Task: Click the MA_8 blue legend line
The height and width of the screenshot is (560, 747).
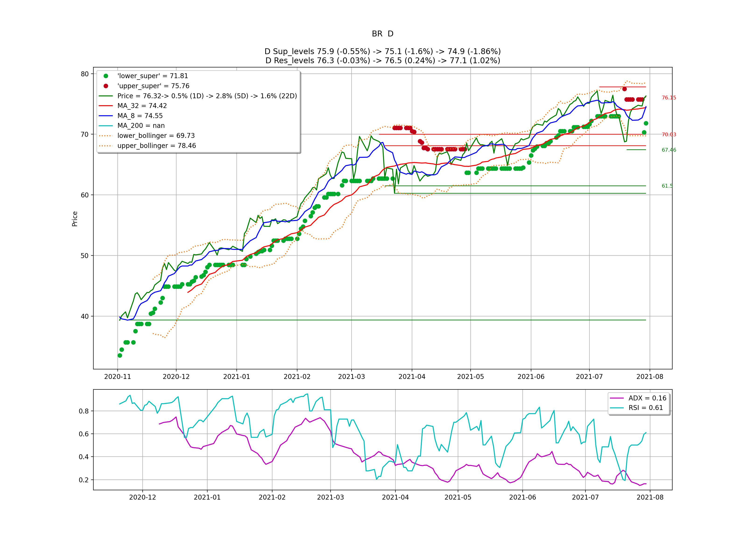Action: pyautogui.click(x=106, y=116)
